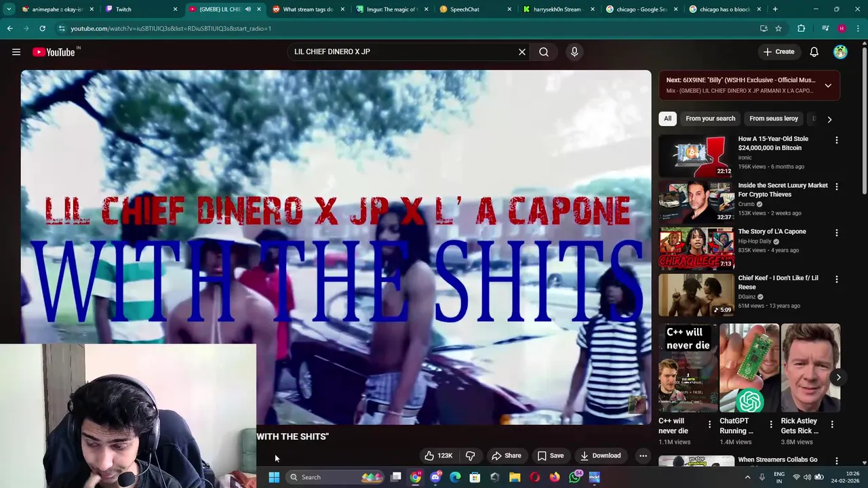Open the tab search dropdown
This screenshot has width=868, height=488.
coord(9,9)
